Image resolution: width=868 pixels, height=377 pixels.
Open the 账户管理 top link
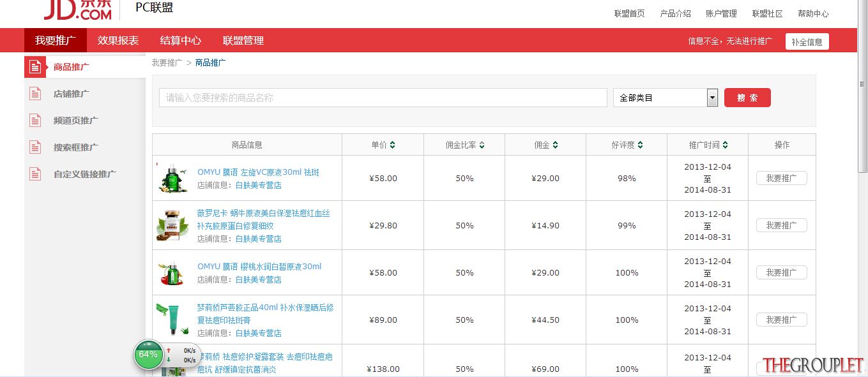coord(722,13)
